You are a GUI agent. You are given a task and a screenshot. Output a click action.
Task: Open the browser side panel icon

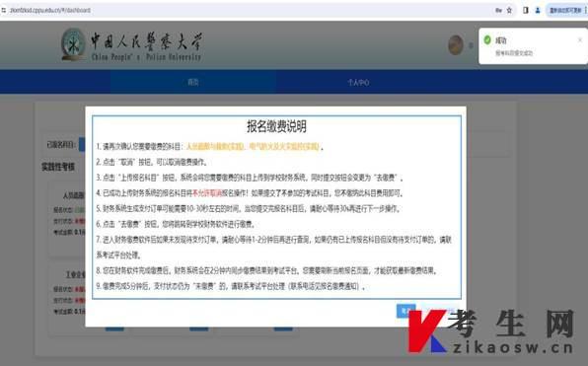pos(526,10)
